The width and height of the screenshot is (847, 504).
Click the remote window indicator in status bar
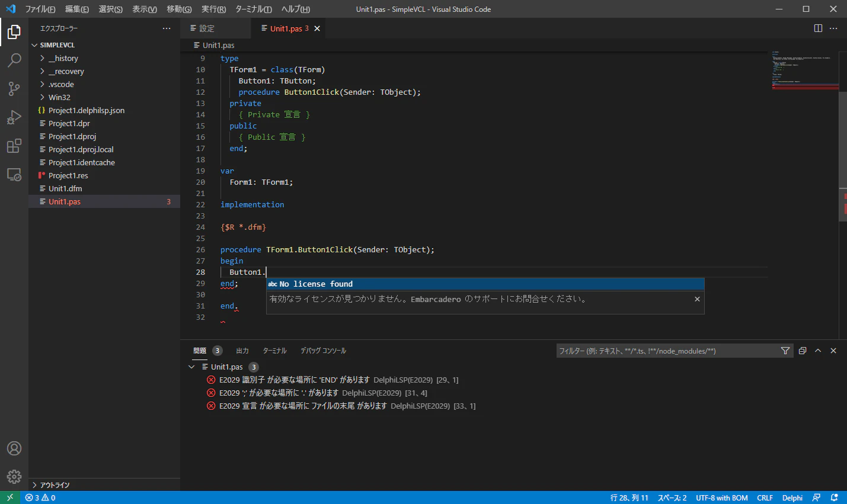(x=10, y=497)
